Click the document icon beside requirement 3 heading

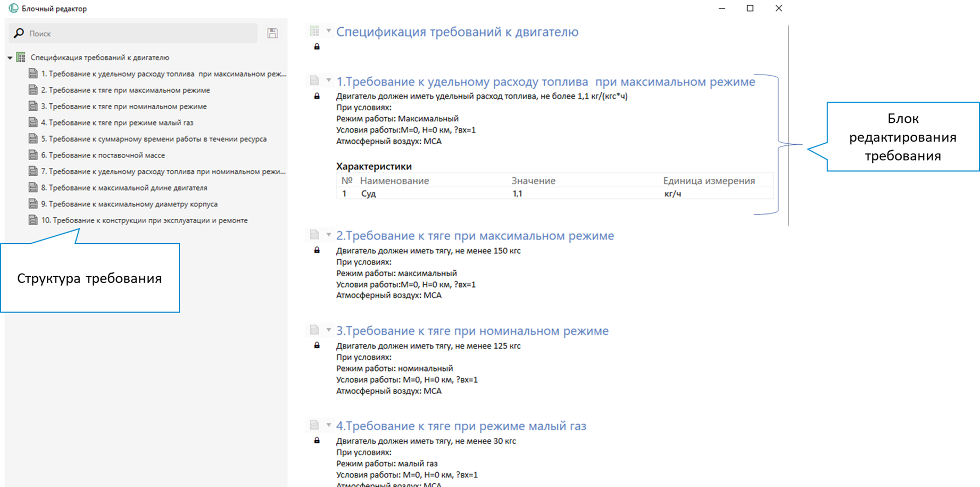[x=314, y=330]
